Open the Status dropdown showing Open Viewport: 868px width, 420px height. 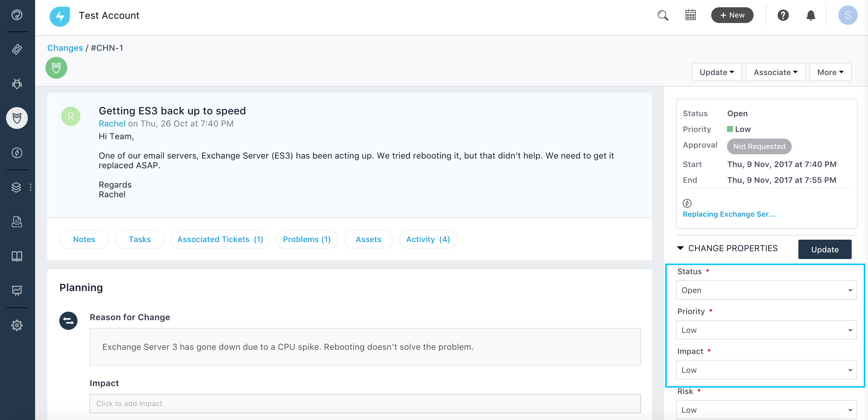point(766,290)
